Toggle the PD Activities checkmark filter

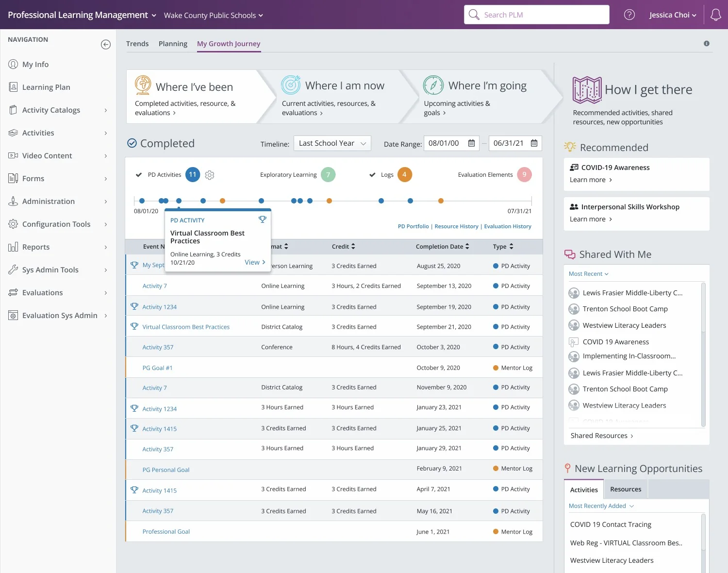139,175
